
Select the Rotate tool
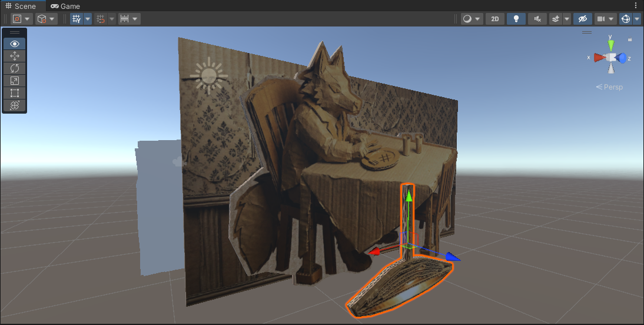pyautogui.click(x=15, y=68)
